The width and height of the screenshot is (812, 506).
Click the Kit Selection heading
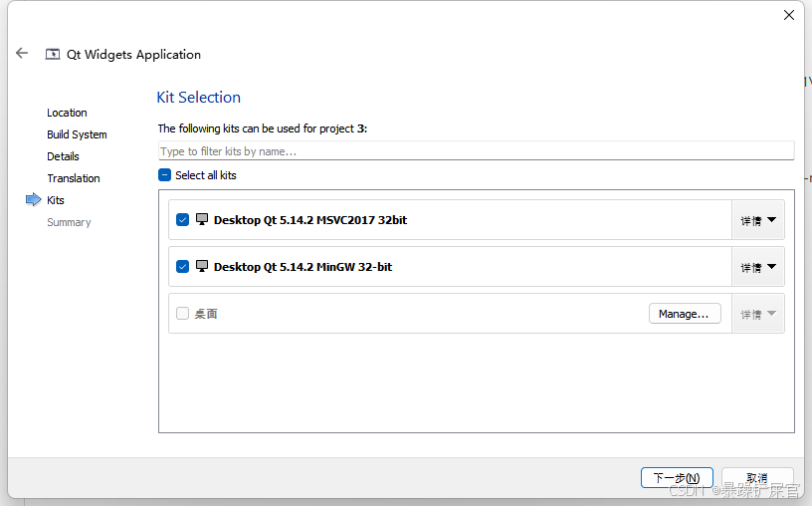coord(198,97)
